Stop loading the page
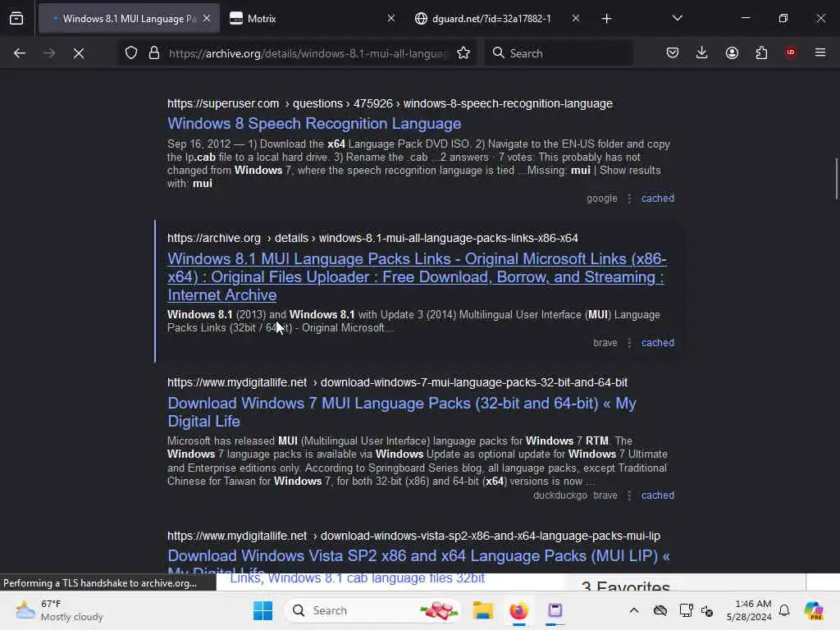Image resolution: width=840 pixels, height=630 pixels. pyautogui.click(x=79, y=53)
